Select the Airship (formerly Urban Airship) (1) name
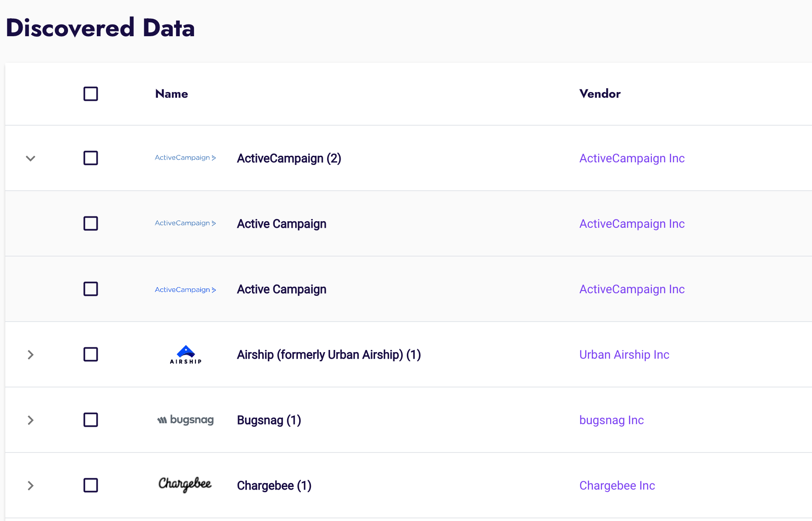The height and width of the screenshot is (521, 812). click(329, 355)
